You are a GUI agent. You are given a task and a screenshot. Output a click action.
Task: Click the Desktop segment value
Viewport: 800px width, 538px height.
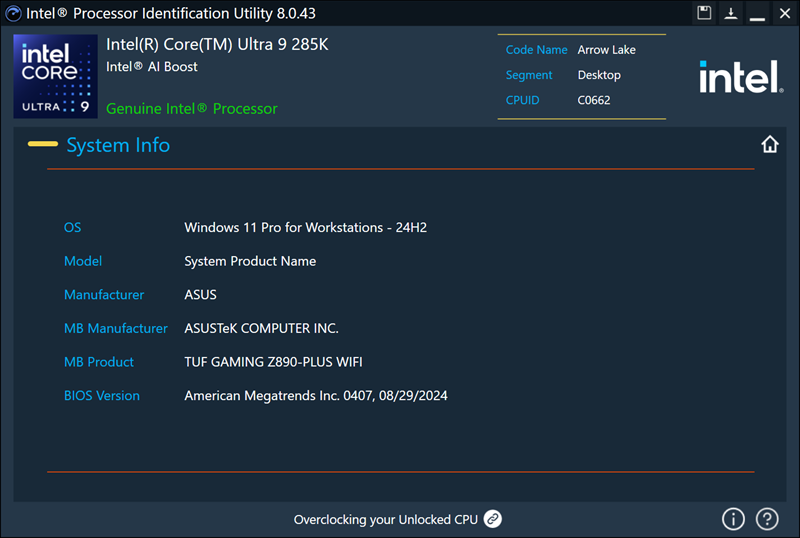tap(599, 75)
